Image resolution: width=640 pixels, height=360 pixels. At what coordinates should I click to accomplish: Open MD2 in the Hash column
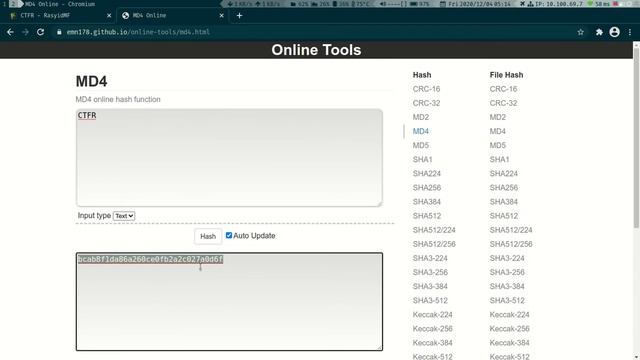click(421, 117)
